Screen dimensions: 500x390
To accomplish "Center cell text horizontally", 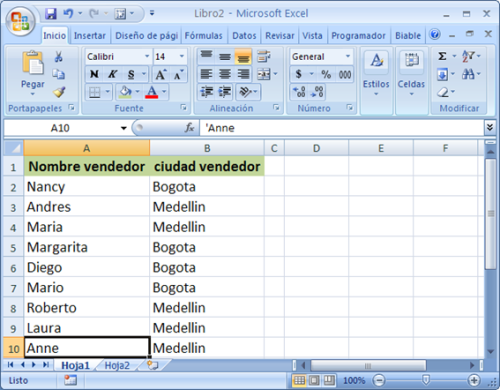I will 225,74.
